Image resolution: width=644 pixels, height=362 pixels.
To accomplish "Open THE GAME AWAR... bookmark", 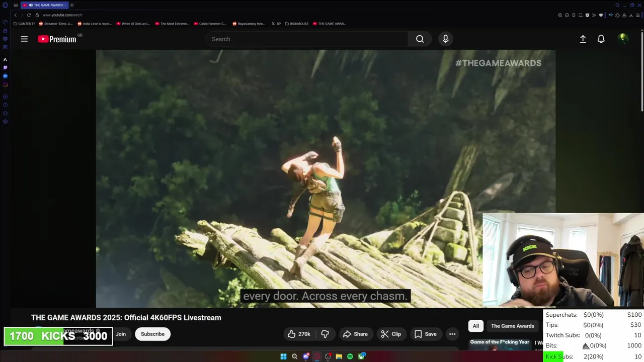I will (x=330, y=24).
